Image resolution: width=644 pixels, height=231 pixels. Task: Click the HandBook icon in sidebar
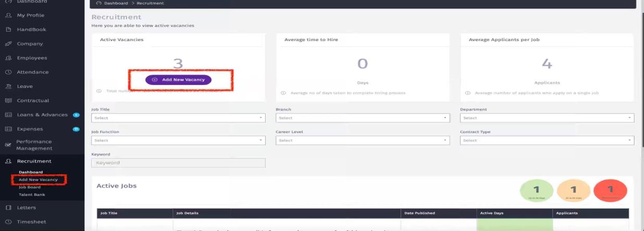(8, 30)
